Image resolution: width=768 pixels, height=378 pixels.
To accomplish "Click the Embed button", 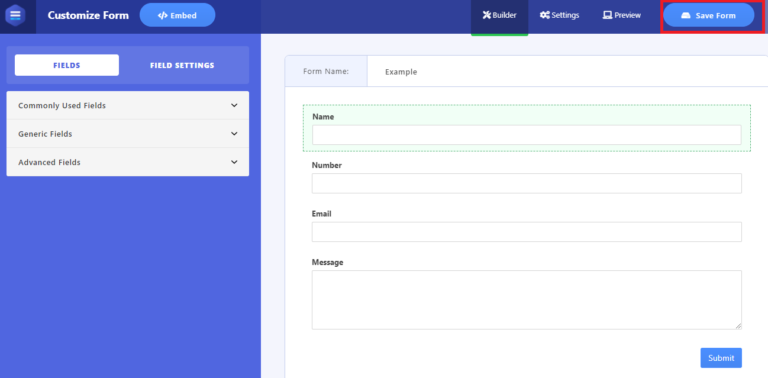I will [177, 15].
